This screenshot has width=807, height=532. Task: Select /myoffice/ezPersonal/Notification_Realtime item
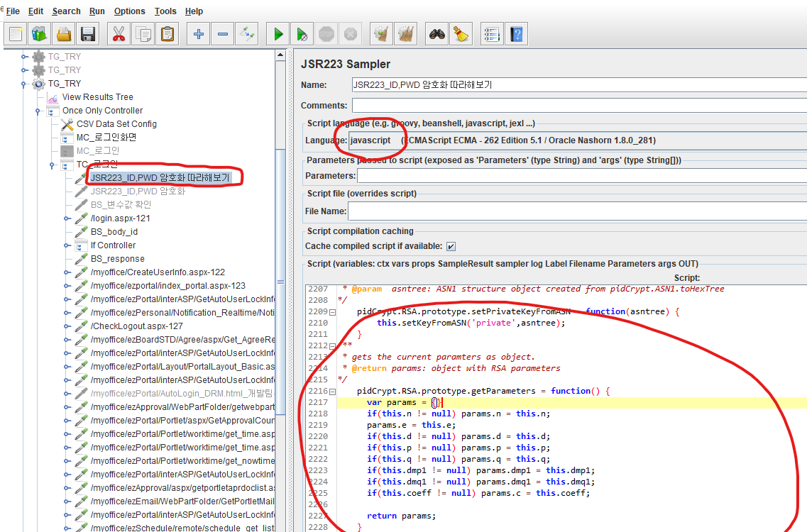(x=182, y=313)
